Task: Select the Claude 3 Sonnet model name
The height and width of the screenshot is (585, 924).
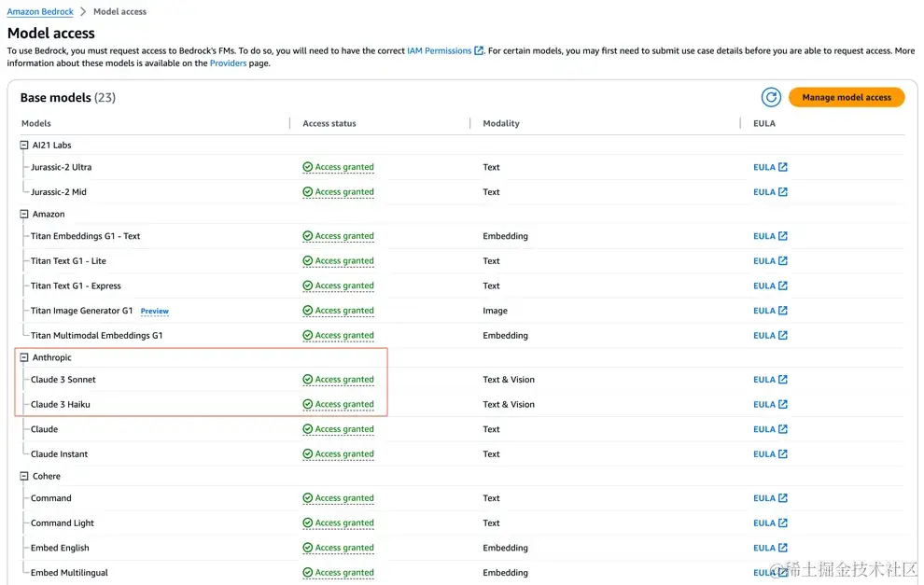Action: coord(63,380)
